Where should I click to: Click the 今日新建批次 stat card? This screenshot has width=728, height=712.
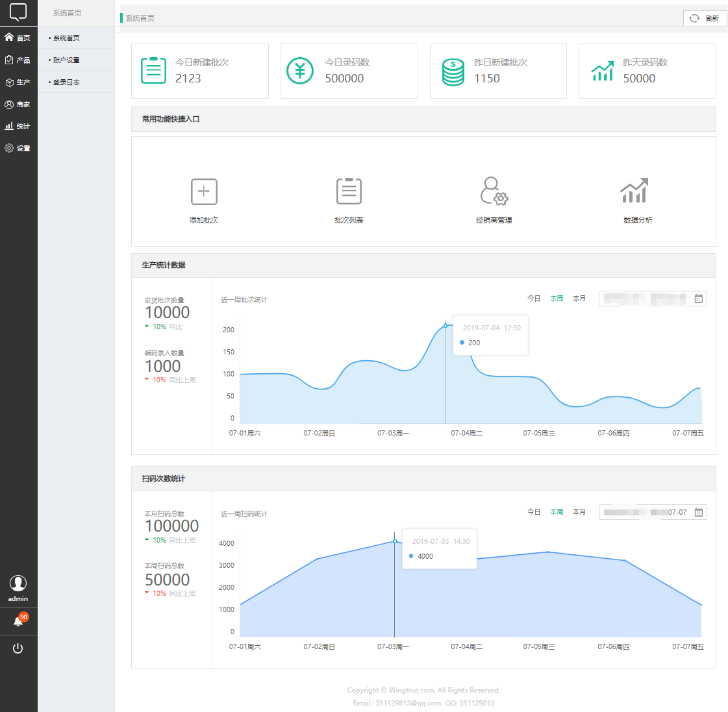pos(200,71)
